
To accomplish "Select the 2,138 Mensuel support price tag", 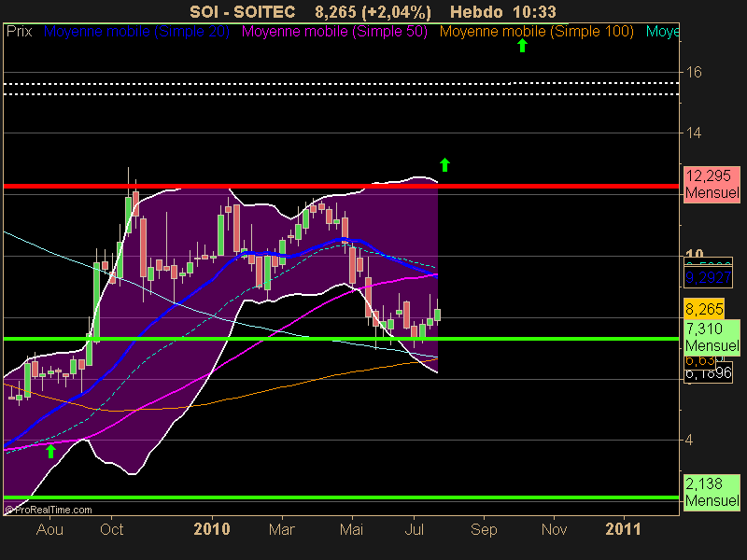I will pyautogui.click(x=712, y=493).
